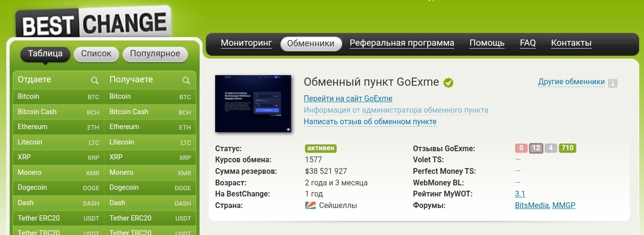This screenshot has width=644, height=235.
Task: Click the country name Сейшеллы
Action: pos(338,206)
